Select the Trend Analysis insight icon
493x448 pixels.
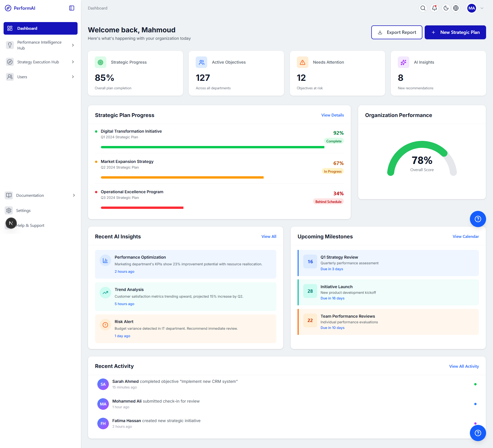click(x=105, y=293)
